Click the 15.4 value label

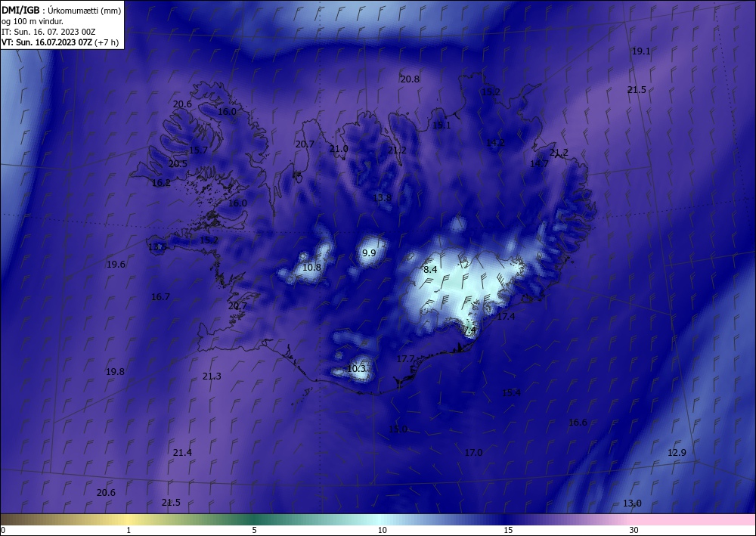[512, 393]
